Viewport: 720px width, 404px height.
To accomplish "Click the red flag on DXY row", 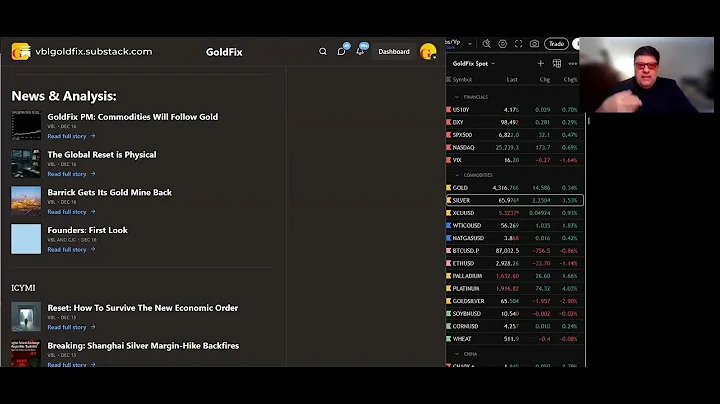I will tap(449, 122).
